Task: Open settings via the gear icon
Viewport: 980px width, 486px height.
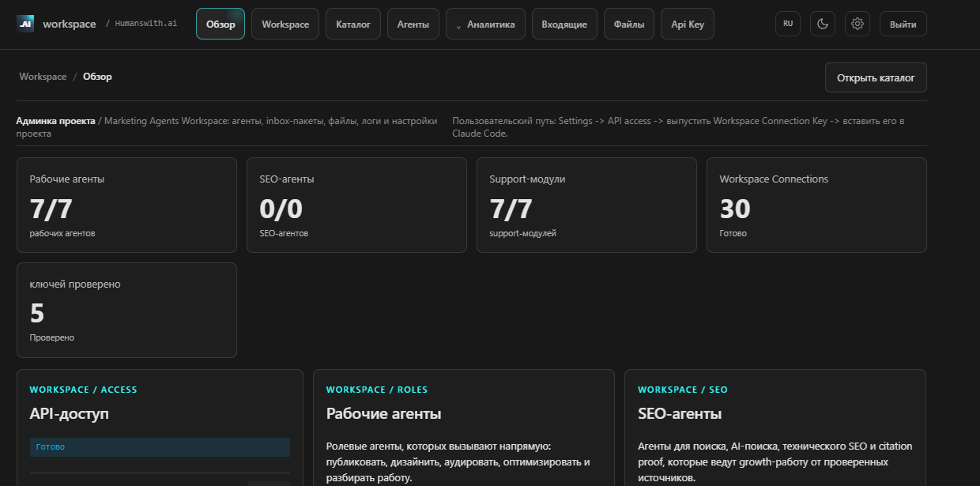Action: coord(857,24)
